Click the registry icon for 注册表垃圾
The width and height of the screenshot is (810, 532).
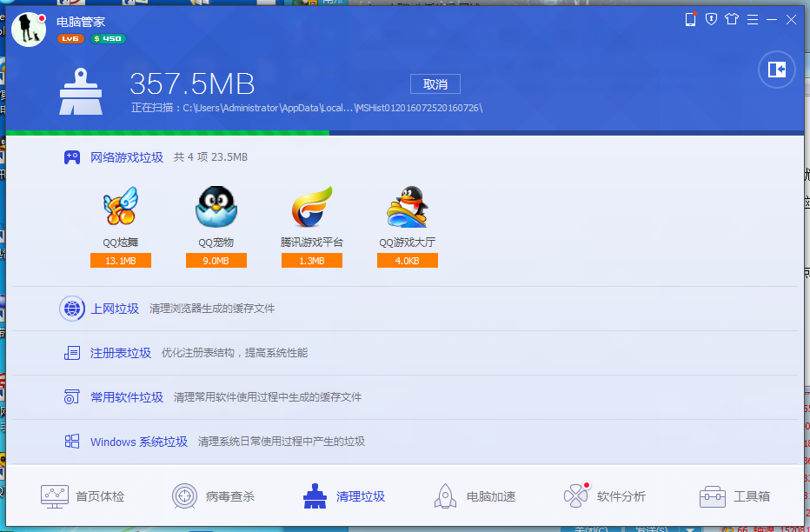point(72,353)
